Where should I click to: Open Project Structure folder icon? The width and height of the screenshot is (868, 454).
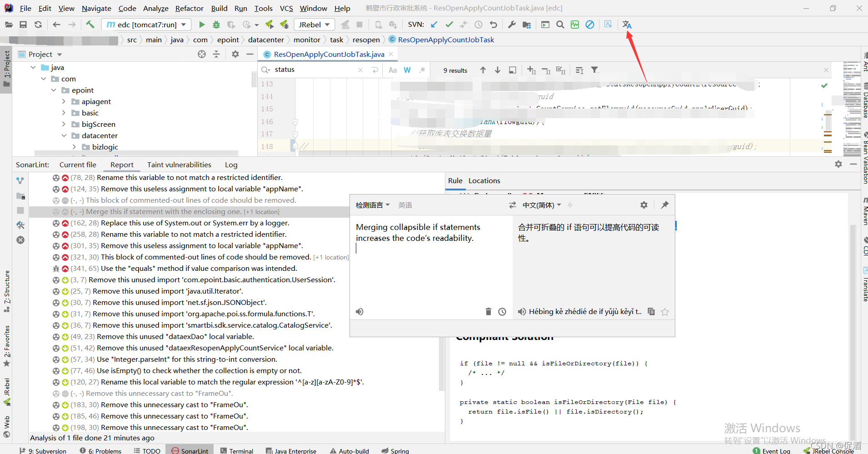pyautogui.click(x=527, y=25)
